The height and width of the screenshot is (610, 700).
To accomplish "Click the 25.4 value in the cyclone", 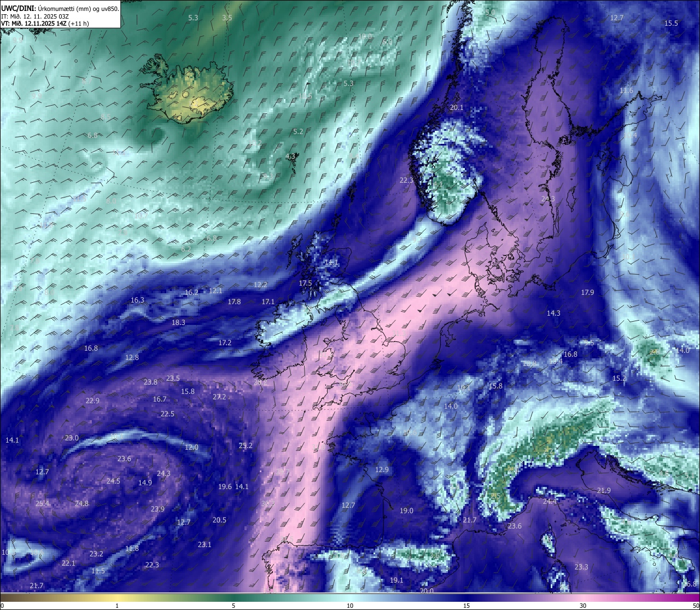I will coord(42,503).
